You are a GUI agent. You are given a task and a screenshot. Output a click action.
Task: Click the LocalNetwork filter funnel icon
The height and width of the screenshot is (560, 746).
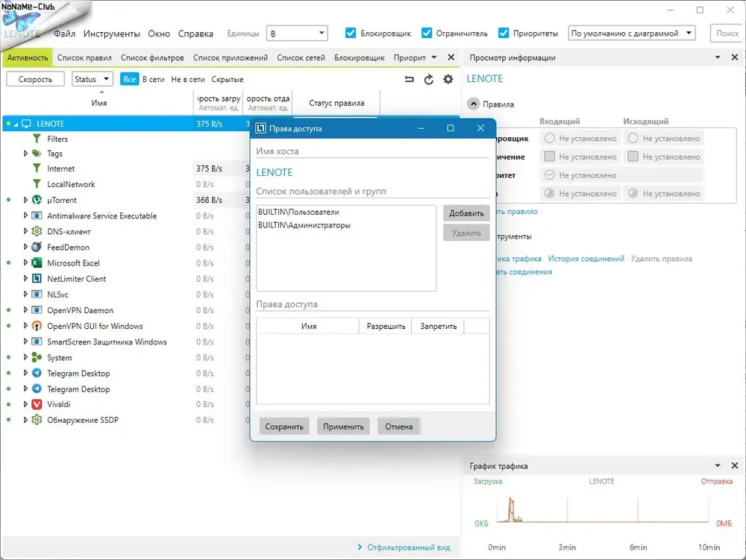point(37,184)
